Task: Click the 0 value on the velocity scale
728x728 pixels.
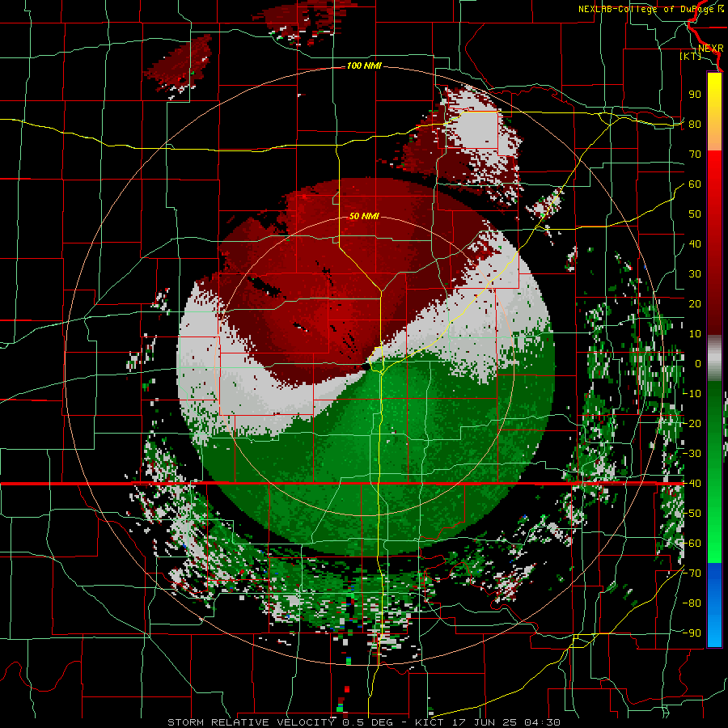Action: coord(698,364)
